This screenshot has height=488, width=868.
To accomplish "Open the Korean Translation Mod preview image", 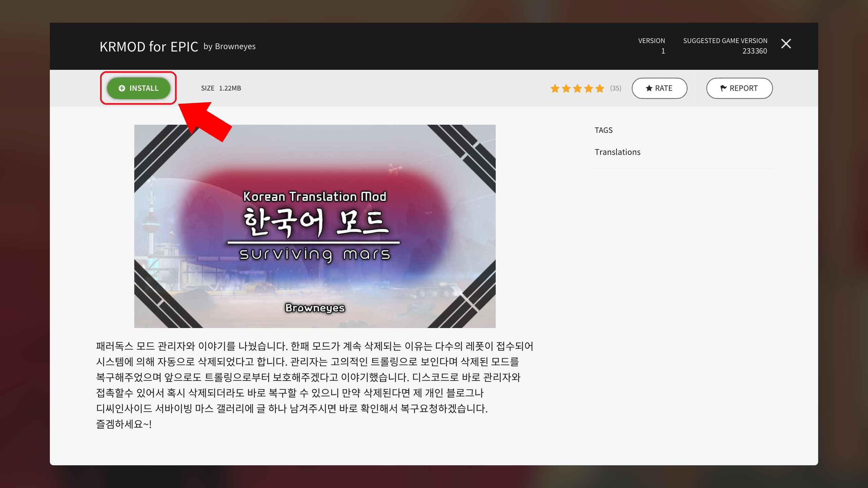I will point(315,226).
